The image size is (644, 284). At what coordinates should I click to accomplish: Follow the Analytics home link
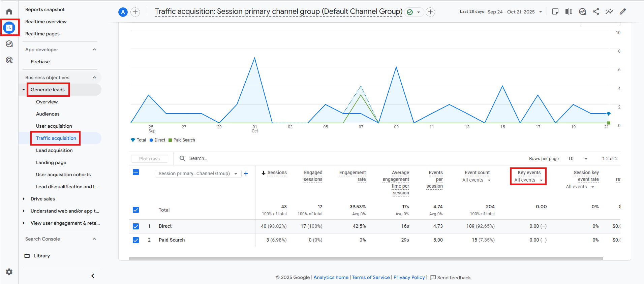coord(331,277)
